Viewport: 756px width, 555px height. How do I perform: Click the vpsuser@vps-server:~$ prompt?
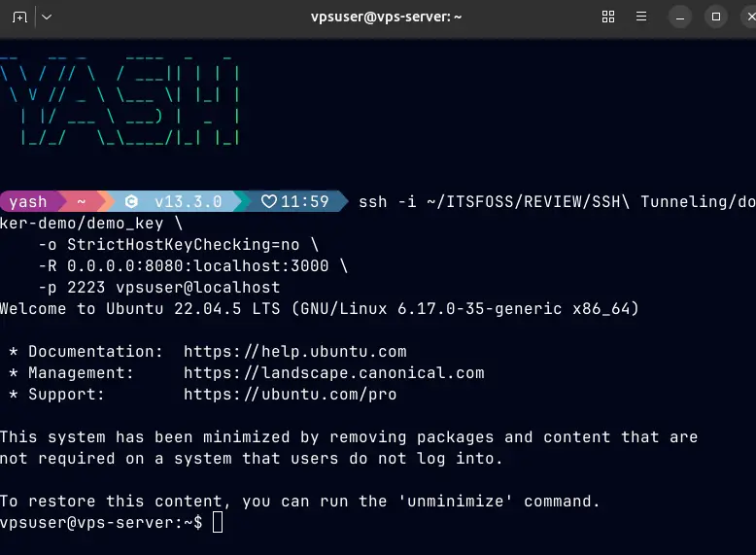tap(101, 523)
